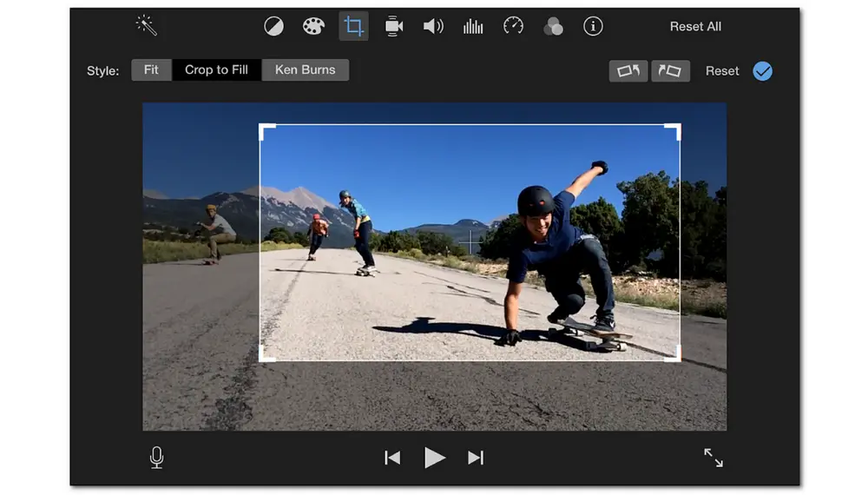Open noise reduction and equalizer icon
The width and height of the screenshot is (868, 495).
(x=473, y=26)
